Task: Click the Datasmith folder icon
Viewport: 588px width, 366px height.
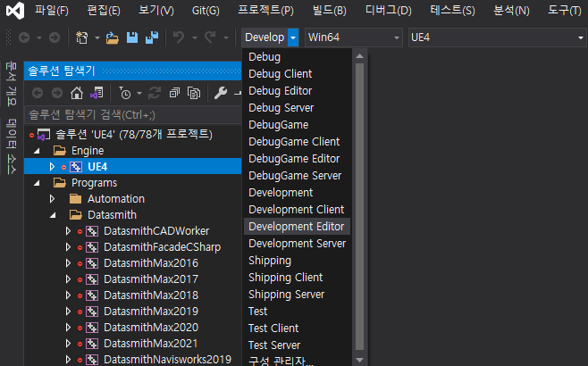Action: coord(76,215)
